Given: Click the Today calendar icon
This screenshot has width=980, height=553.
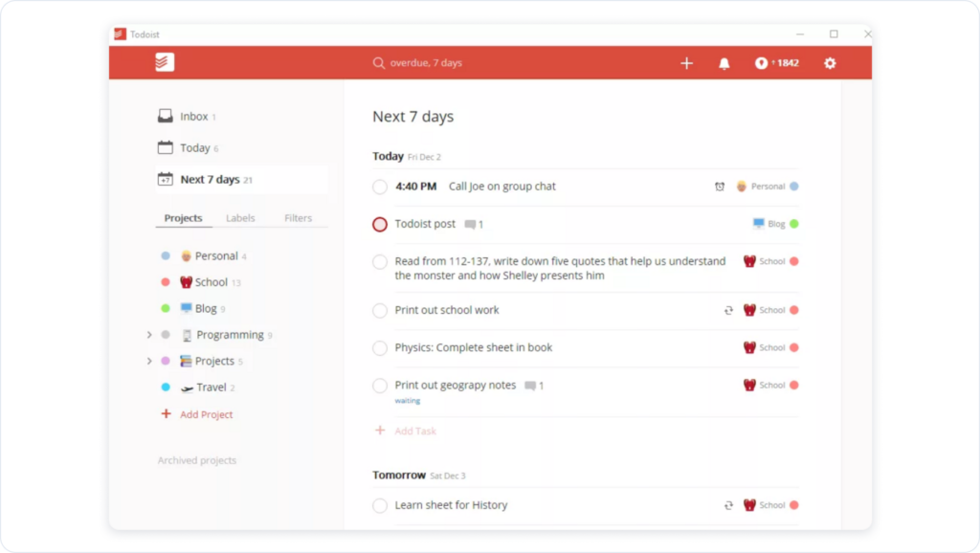Looking at the screenshot, I should tap(165, 147).
